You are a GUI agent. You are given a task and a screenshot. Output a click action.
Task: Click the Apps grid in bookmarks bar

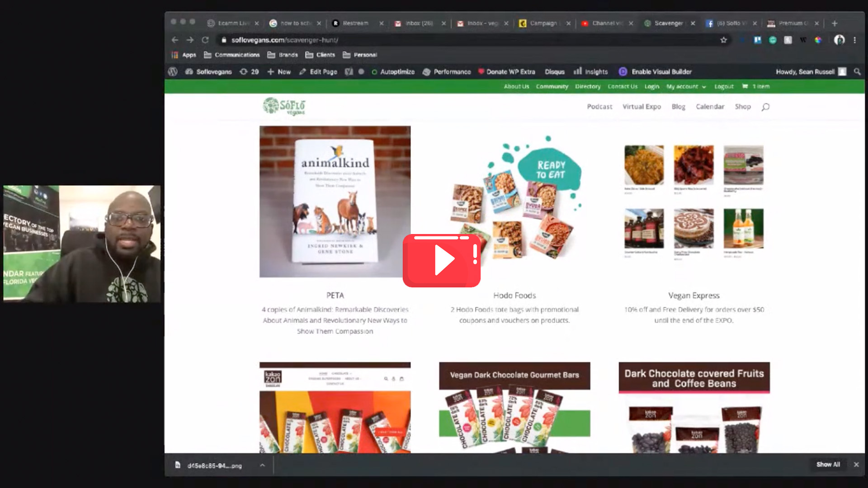tap(184, 55)
